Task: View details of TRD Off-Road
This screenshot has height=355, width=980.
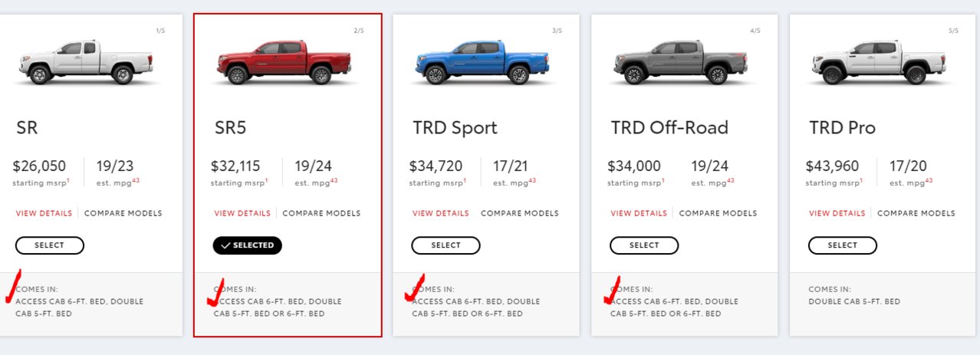Action: coord(639,213)
